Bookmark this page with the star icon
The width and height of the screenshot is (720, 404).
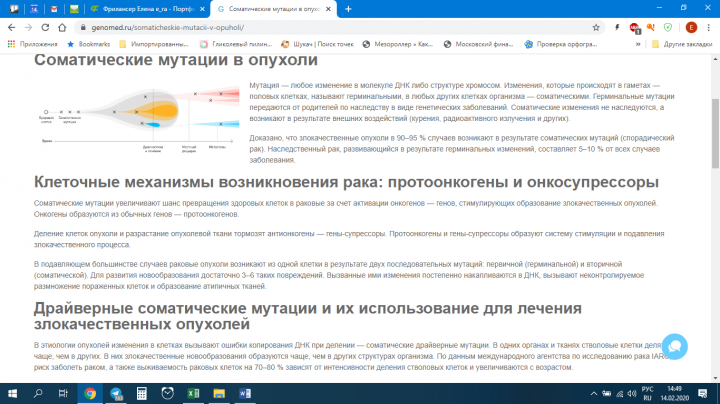click(596, 28)
